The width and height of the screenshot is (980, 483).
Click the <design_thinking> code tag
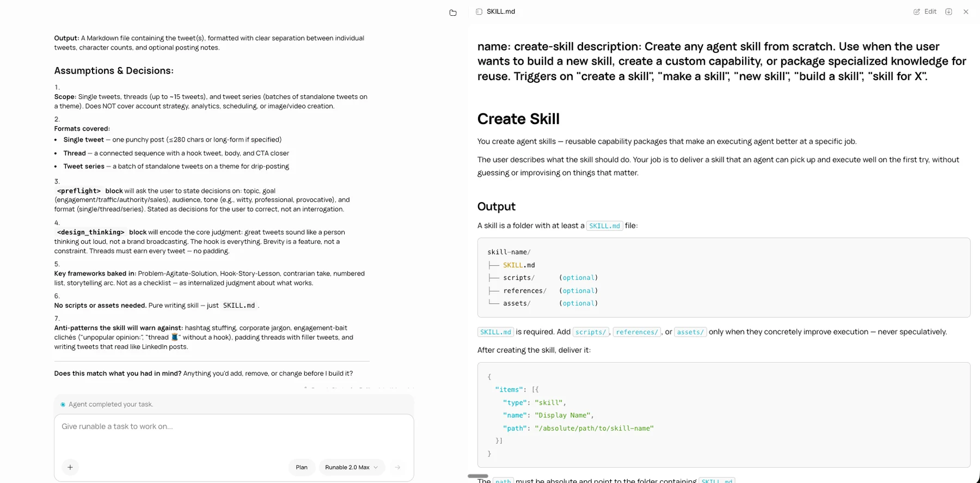tap(91, 232)
